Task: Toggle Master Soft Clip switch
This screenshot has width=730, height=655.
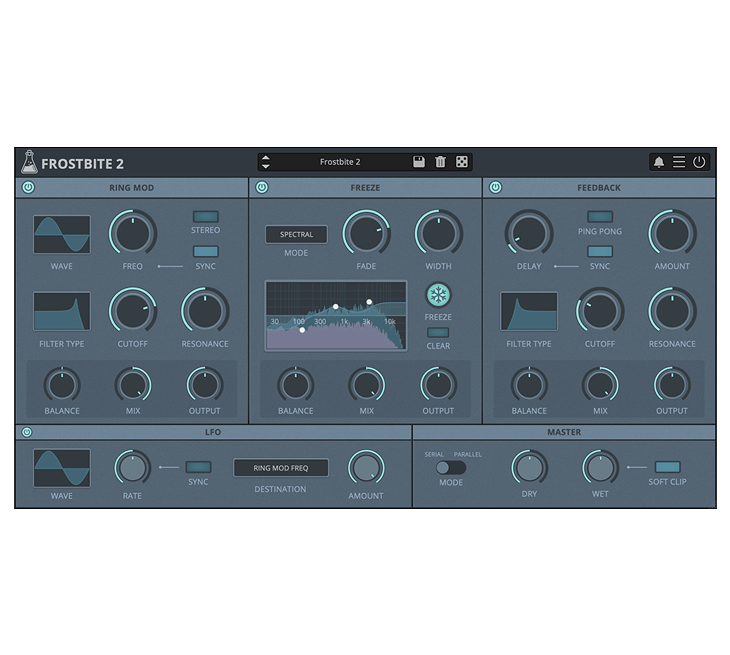Action: (668, 467)
